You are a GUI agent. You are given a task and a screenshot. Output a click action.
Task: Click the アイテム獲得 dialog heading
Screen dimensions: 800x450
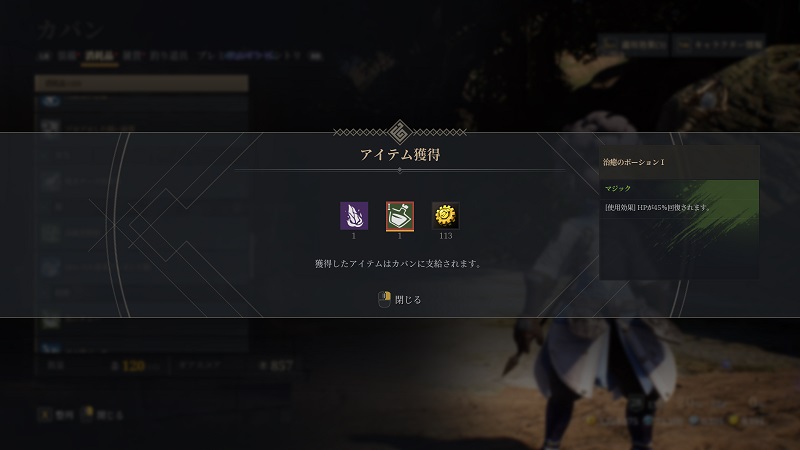[x=400, y=154]
